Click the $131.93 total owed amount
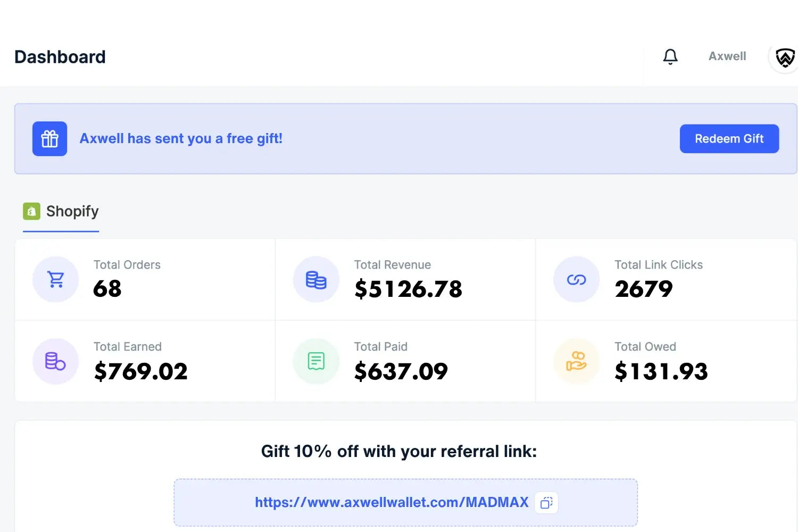798x532 pixels. [661, 371]
